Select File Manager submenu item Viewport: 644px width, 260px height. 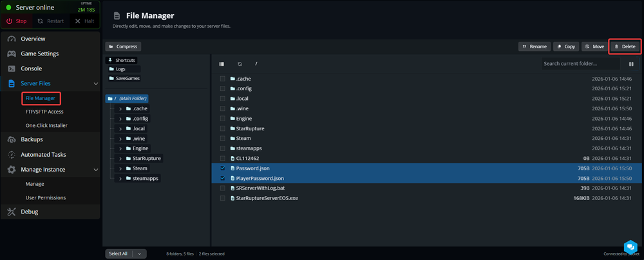[40, 98]
